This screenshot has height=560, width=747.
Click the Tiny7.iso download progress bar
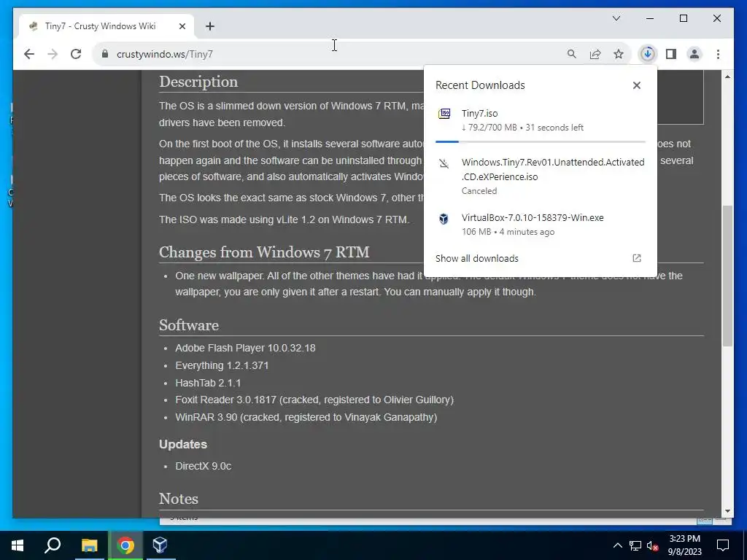point(541,141)
